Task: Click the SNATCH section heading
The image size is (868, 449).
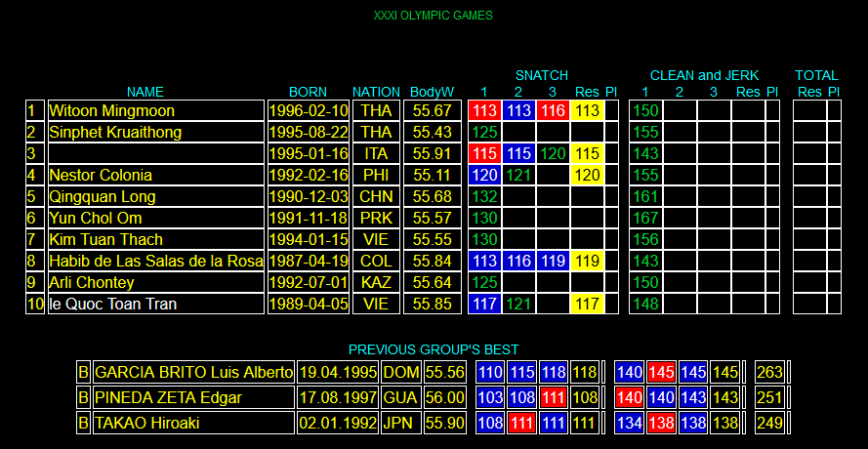Action: click(541, 75)
